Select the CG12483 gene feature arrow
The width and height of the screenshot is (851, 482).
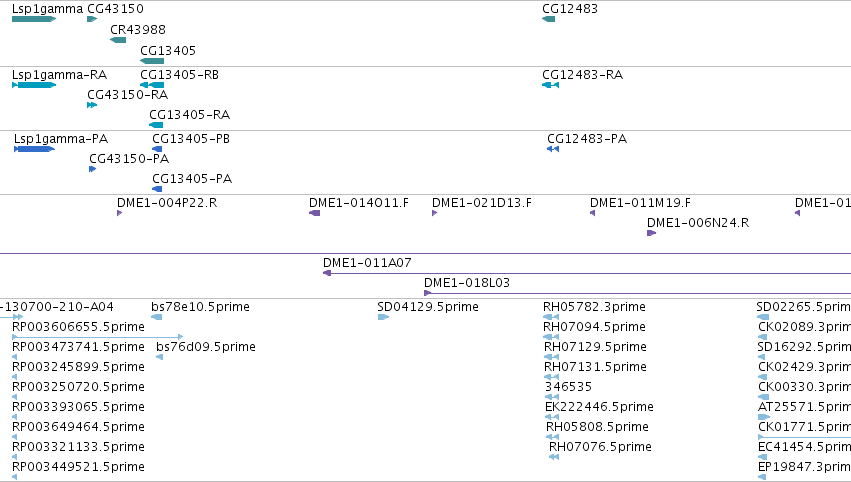tap(548, 19)
